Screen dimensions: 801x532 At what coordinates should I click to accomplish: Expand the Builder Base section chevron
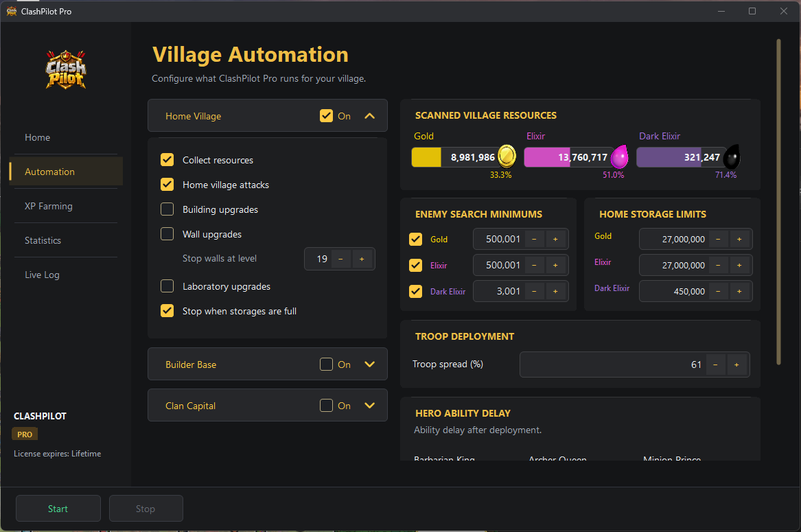[370, 365]
